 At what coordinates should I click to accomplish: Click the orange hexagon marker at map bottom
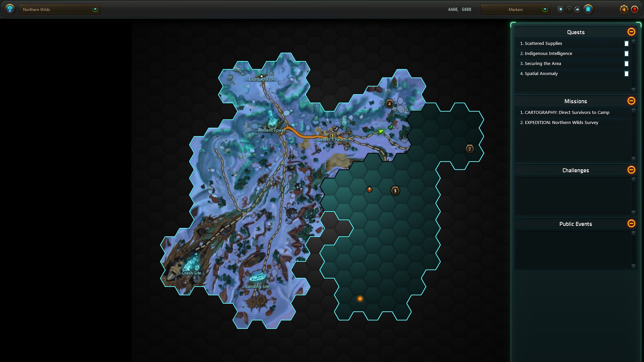360,299
